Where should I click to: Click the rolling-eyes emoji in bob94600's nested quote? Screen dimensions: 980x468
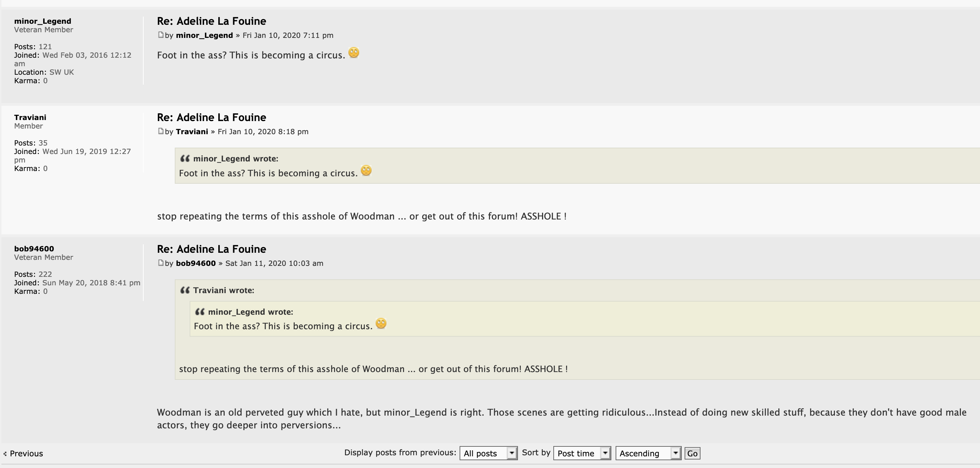click(x=381, y=323)
